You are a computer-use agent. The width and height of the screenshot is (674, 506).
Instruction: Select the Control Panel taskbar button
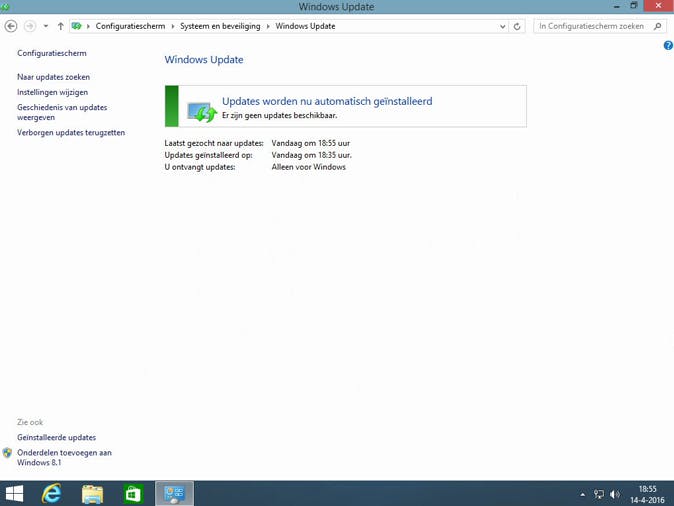(175, 494)
